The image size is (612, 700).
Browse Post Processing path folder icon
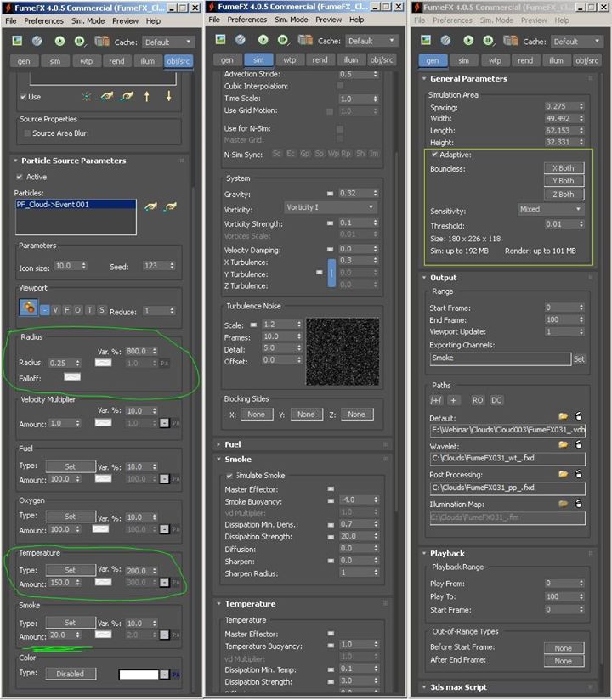563,474
